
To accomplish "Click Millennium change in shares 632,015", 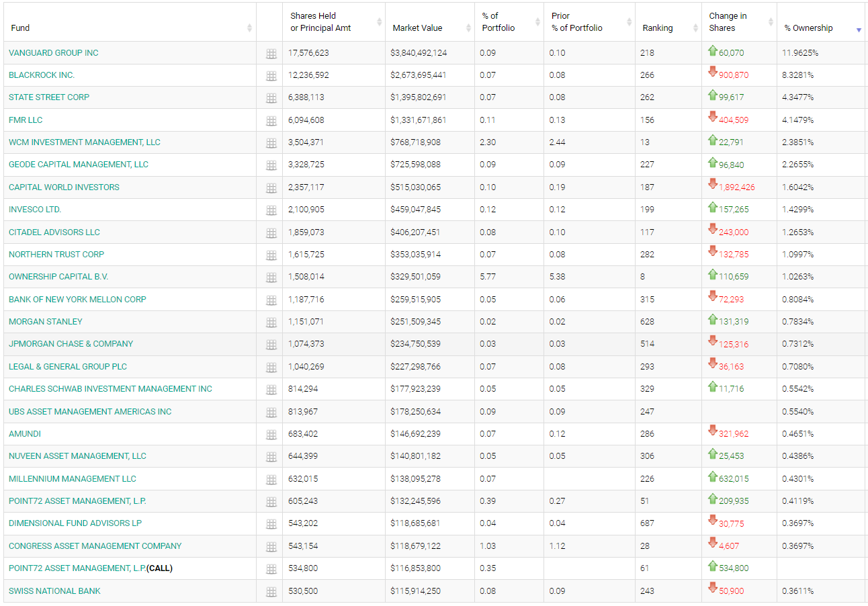I will click(x=734, y=479).
